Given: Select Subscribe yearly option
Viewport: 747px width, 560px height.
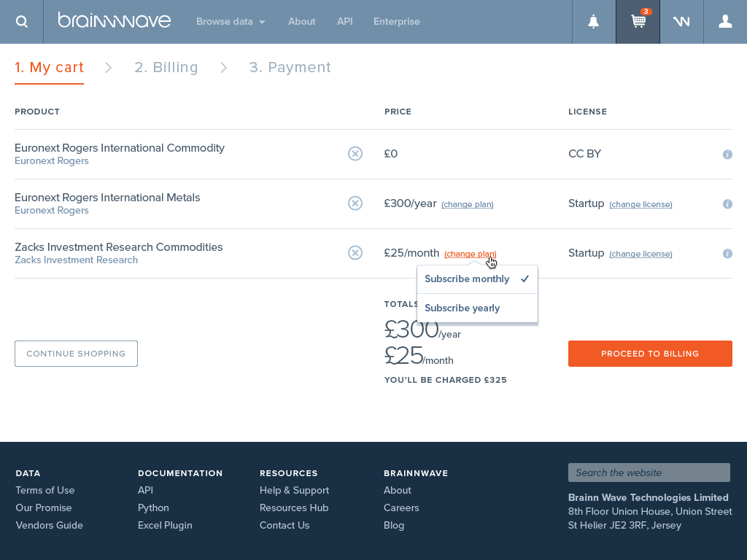Looking at the screenshot, I should [x=477, y=308].
